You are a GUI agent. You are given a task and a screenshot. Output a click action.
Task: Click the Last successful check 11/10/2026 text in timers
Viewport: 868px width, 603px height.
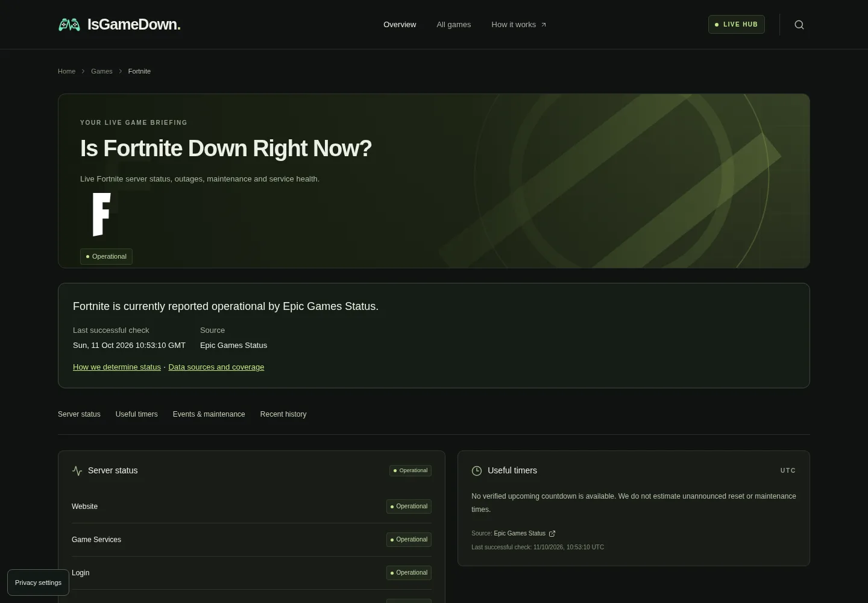tap(538, 548)
